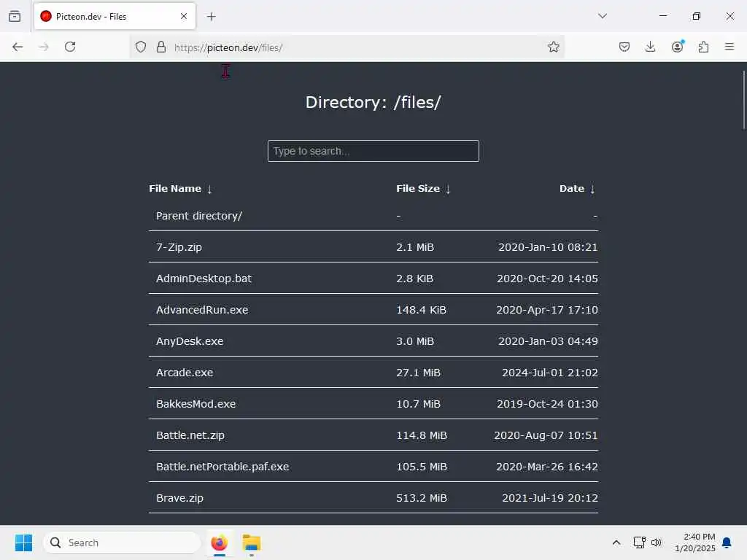
Task: Click the 2024-Jul-01 21:02 date
Action: [550, 373]
